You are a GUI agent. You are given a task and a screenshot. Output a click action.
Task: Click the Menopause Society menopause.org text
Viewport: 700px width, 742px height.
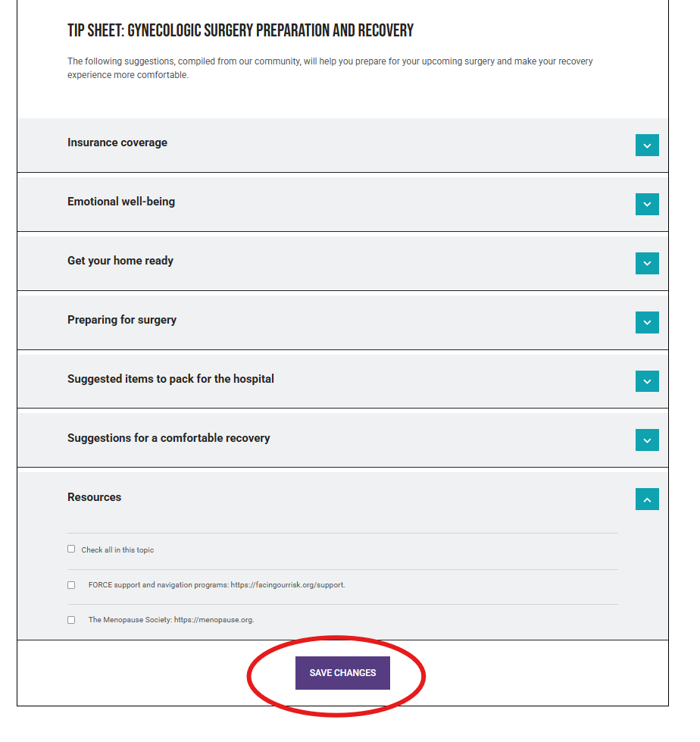pos(171,620)
